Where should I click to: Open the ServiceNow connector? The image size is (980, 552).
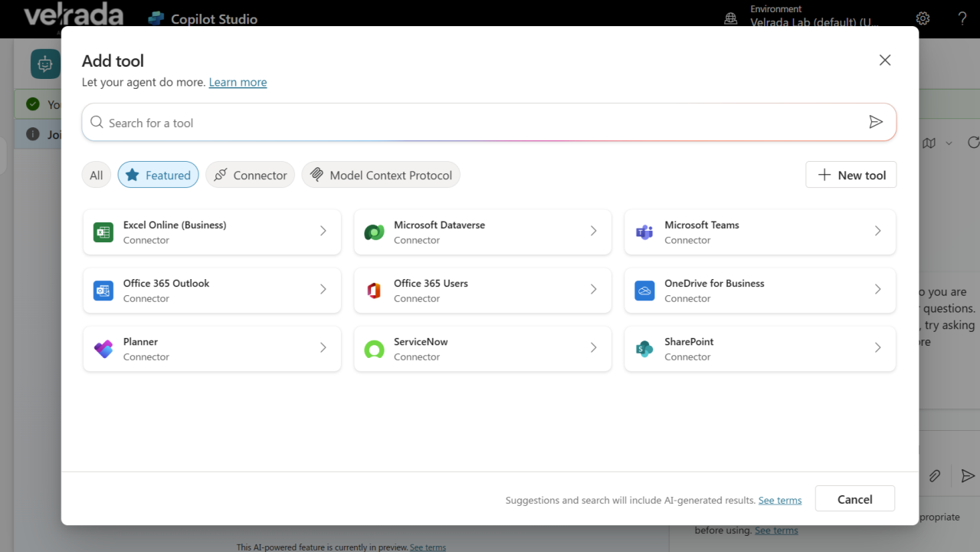481,349
